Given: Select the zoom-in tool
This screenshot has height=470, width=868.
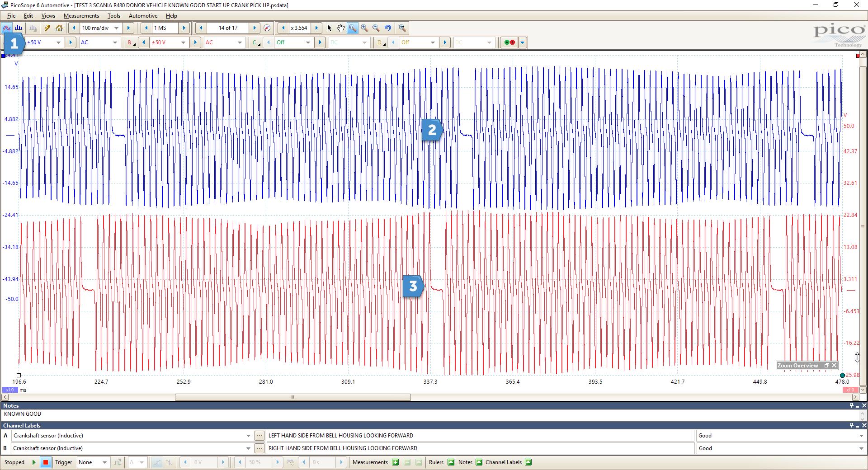Looking at the screenshot, I should 364,28.
